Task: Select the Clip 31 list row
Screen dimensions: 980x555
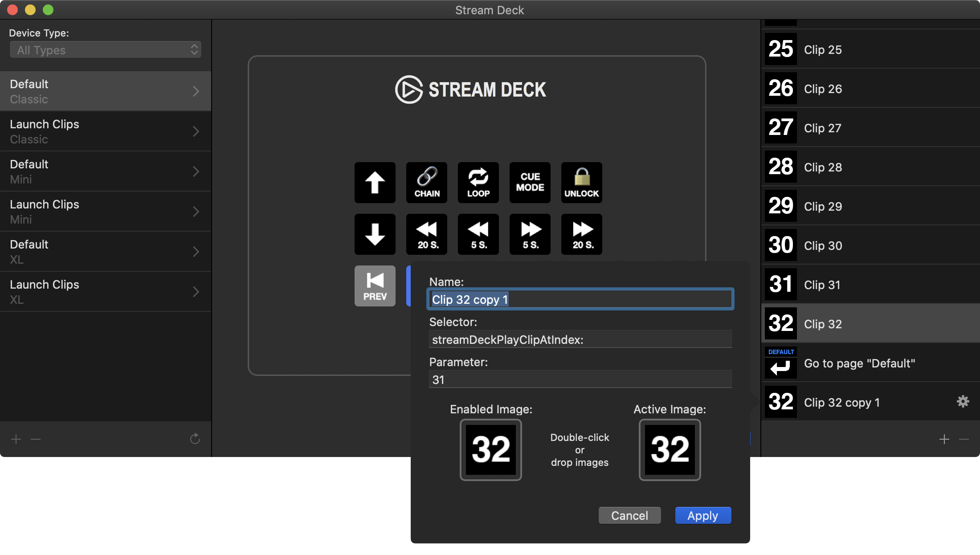Action: click(x=870, y=284)
